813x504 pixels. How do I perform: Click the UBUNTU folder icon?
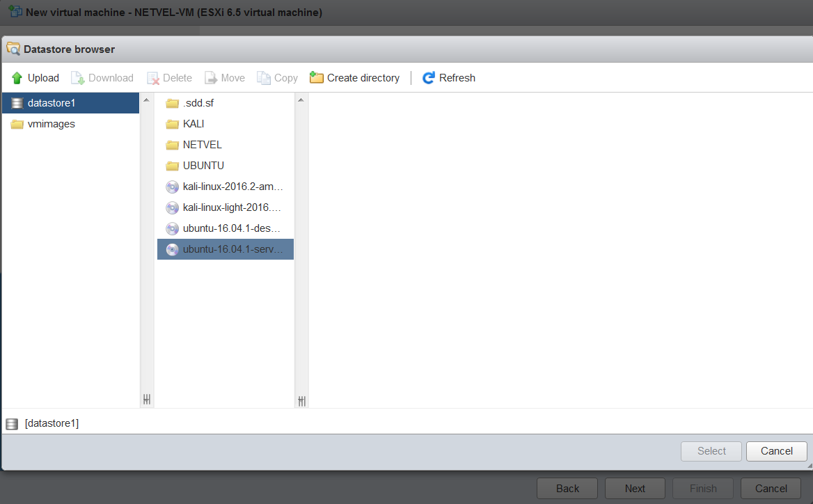tap(172, 166)
